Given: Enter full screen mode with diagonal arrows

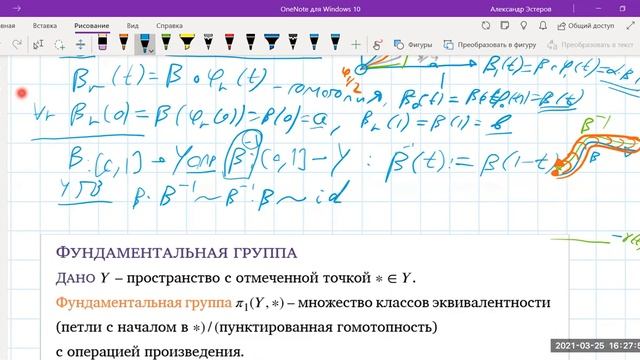Looking at the screenshot, I should [630, 25].
